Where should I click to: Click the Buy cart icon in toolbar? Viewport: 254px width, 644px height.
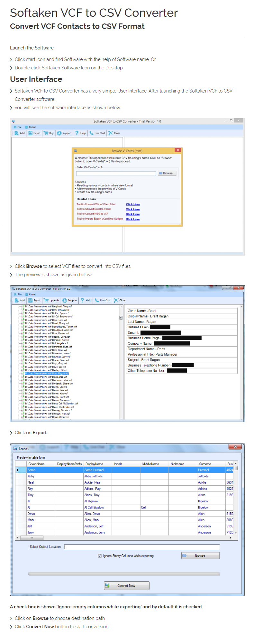pyautogui.click(x=46, y=133)
